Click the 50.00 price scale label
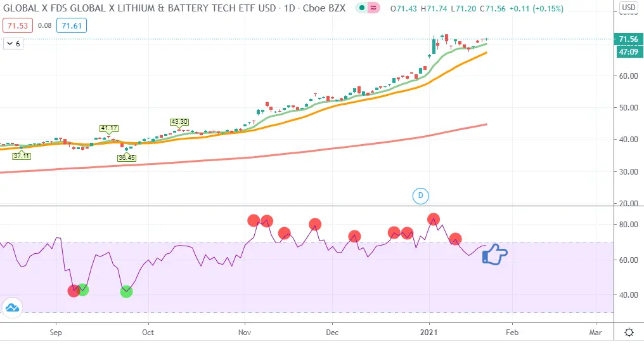This screenshot has height=344, width=644. tap(628, 108)
